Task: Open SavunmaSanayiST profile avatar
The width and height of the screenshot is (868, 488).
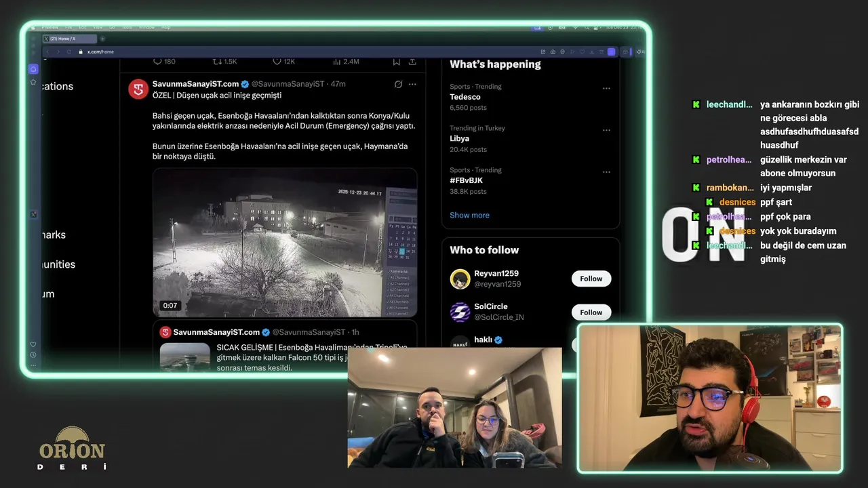Action: point(138,89)
